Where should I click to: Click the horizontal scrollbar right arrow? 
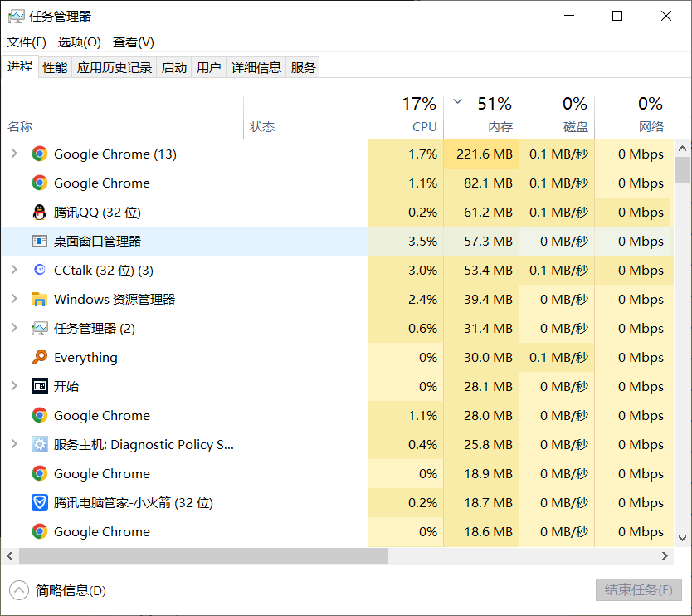(x=665, y=555)
